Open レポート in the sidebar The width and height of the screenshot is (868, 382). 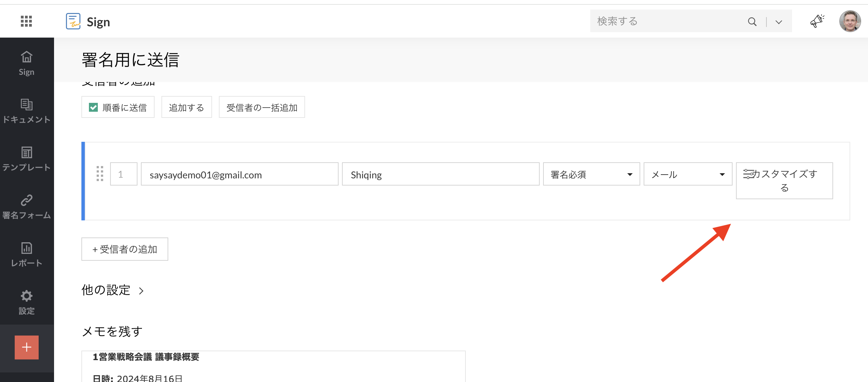pyautogui.click(x=27, y=255)
